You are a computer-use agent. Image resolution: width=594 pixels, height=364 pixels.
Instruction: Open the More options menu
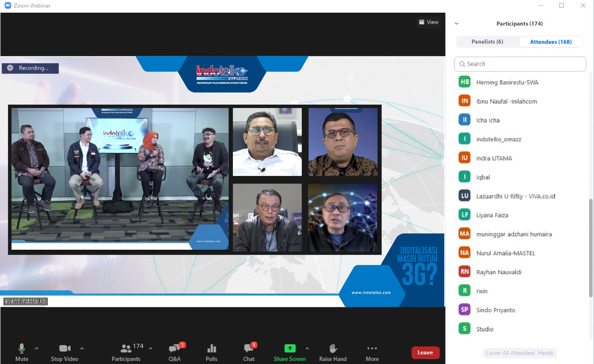click(372, 352)
